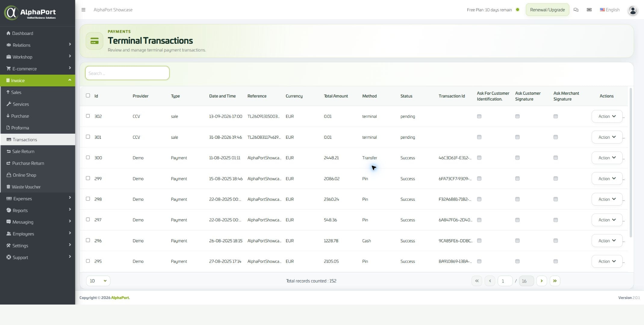Toggle the select-all checkbox in table header
The height and width of the screenshot is (325, 644).
click(x=88, y=95)
